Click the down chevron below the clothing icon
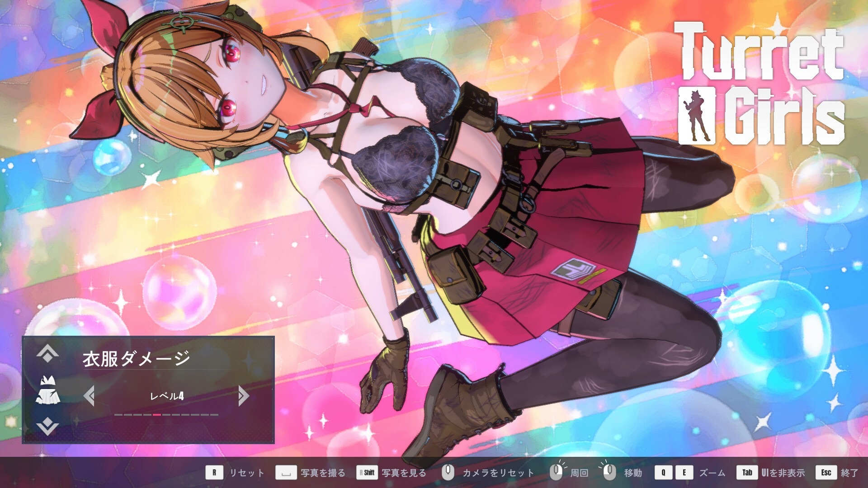The height and width of the screenshot is (488, 868). point(47,426)
